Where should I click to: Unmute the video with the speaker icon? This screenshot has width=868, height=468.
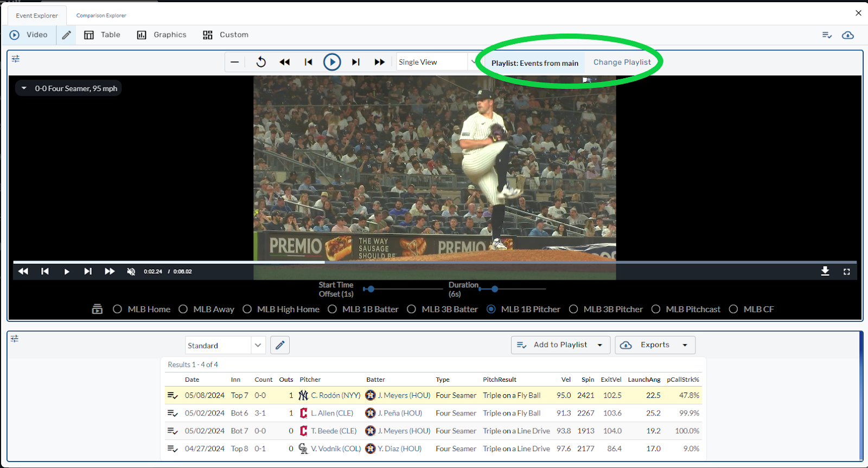click(131, 271)
